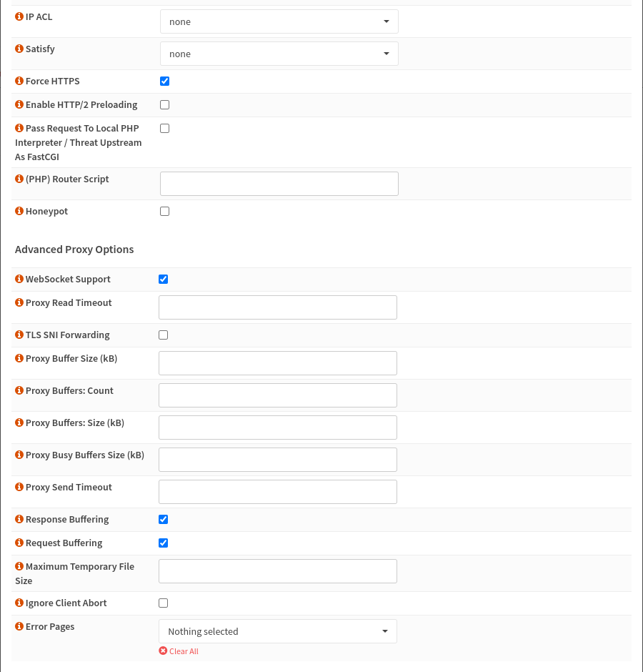Click the WebSocket Support info icon
Image resolution: width=643 pixels, height=672 pixels.
tap(19, 279)
